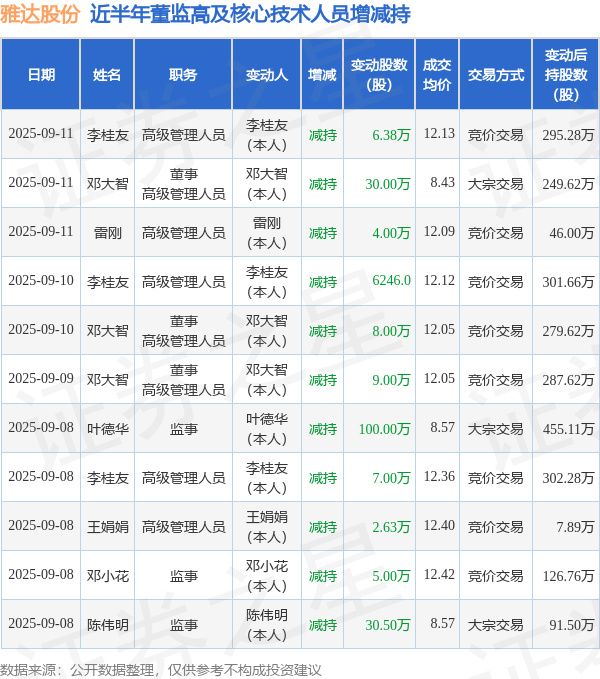Click the 12.40 average price cell
Image resolution: width=600 pixels, height=679 pixels.
click(439, 525)
